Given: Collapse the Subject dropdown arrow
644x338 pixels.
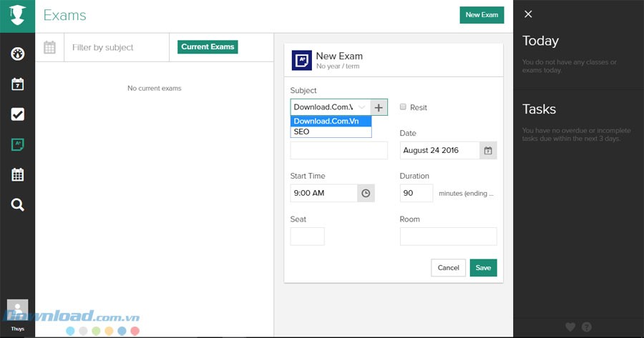Looking at the screenshot, I should tap(362, 107).
